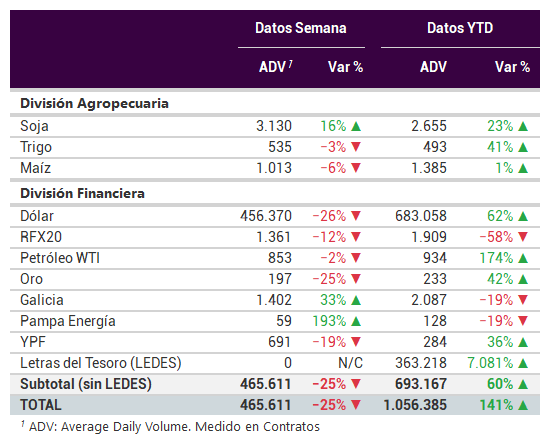Screen dimensions: 550x446
Task: Click the green up arrow beside LEDES 7.081%
Action: click(523, 363)
